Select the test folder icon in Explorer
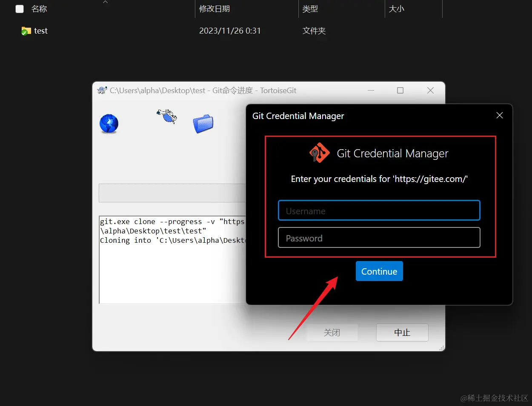Image resolution: width=532 pixels, height=406 pixels. point(26,31)
